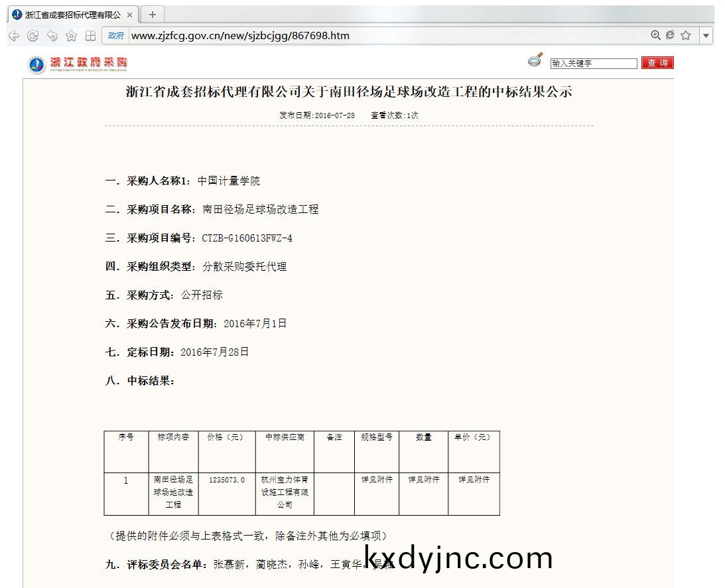
Task: Click the 浙江政府采购 site logo
Action: click(78, 64)
